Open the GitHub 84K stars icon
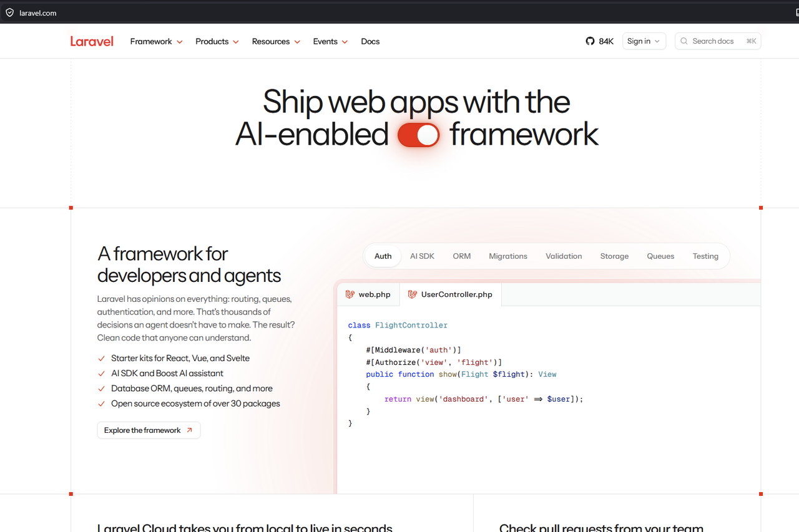The image size is (799, 532). point(590,41)
